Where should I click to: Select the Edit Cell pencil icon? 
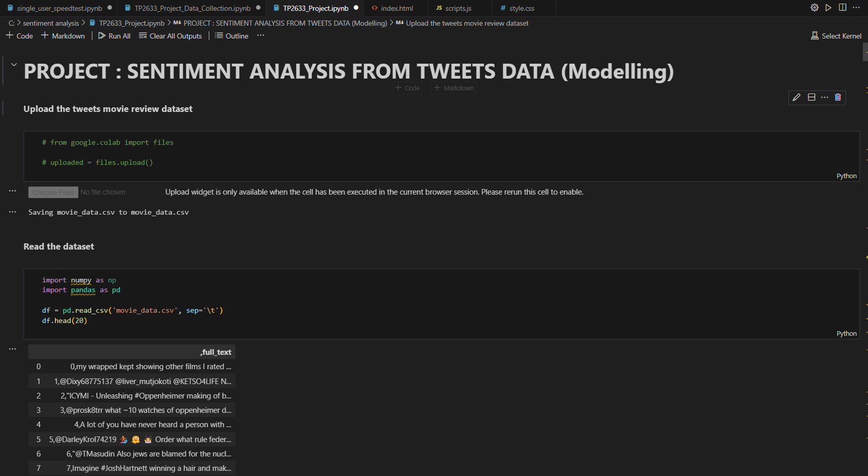[x=796, y=97]
